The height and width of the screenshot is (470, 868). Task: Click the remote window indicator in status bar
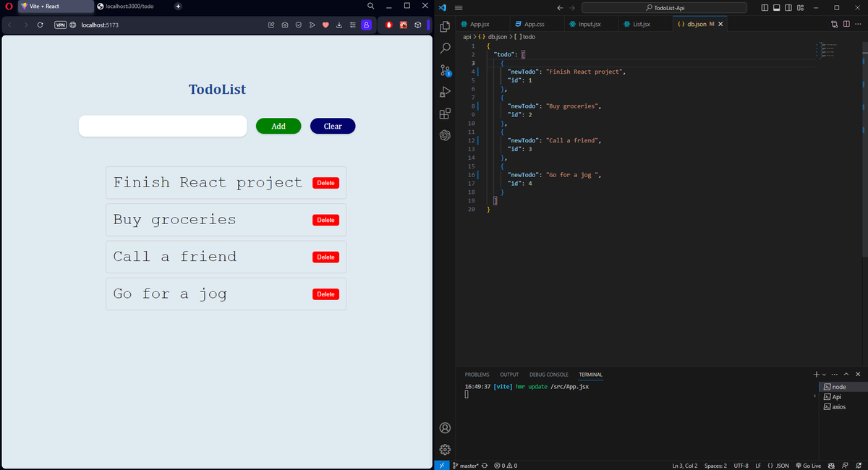tap(442, 465)
